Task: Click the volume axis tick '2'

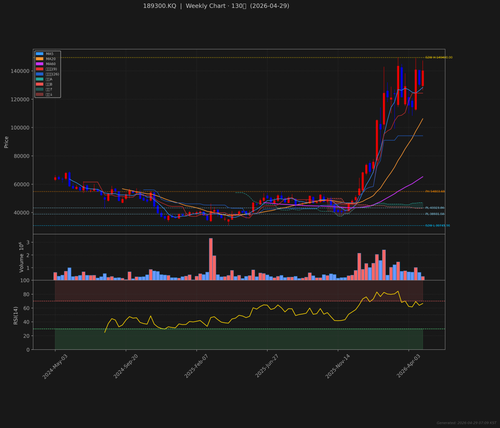Action: point(28,255)
